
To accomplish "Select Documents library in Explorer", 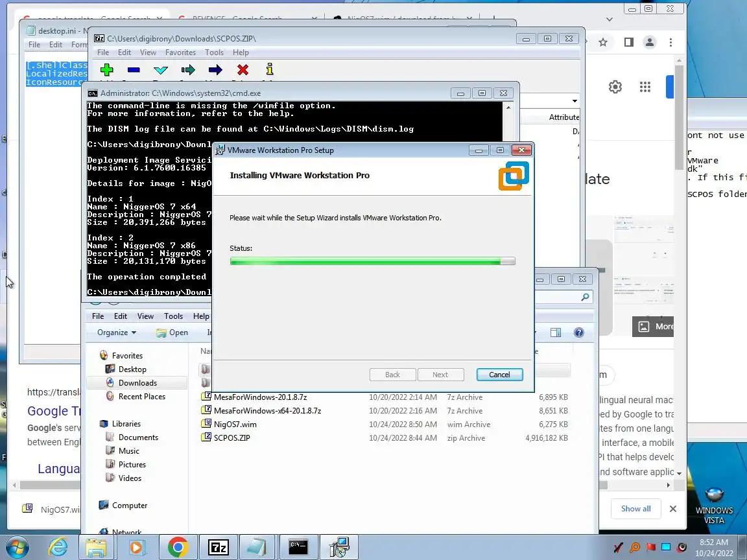I will (138, 437).
